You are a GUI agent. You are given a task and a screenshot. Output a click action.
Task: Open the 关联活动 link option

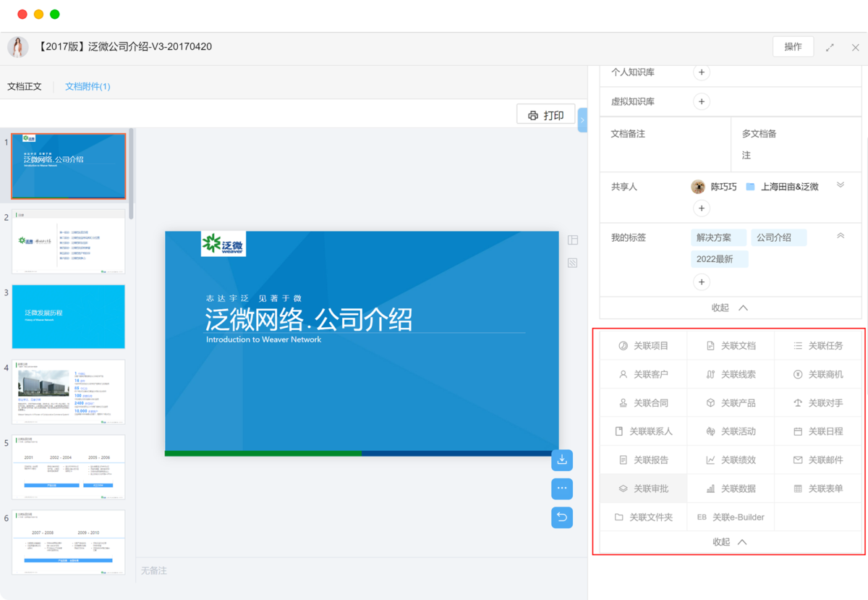click(x=731, y=431)
